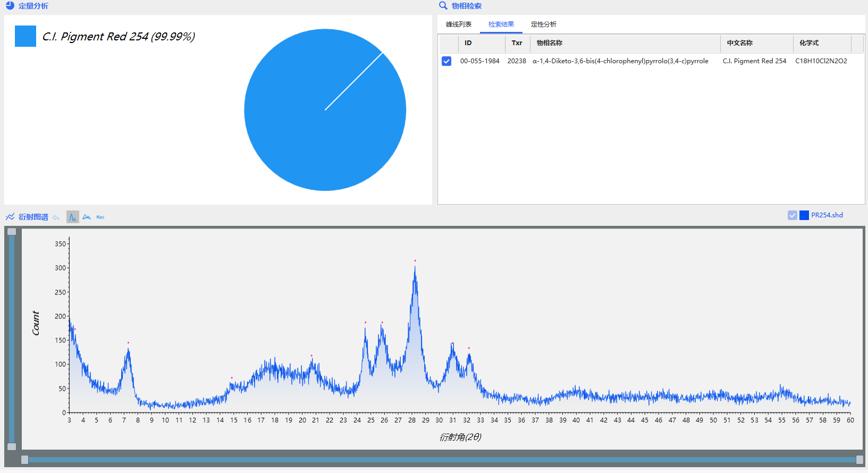868x473 pixels.
Task: Open the PR254.shd blue color swatch
Action: [x=804, y=215]
